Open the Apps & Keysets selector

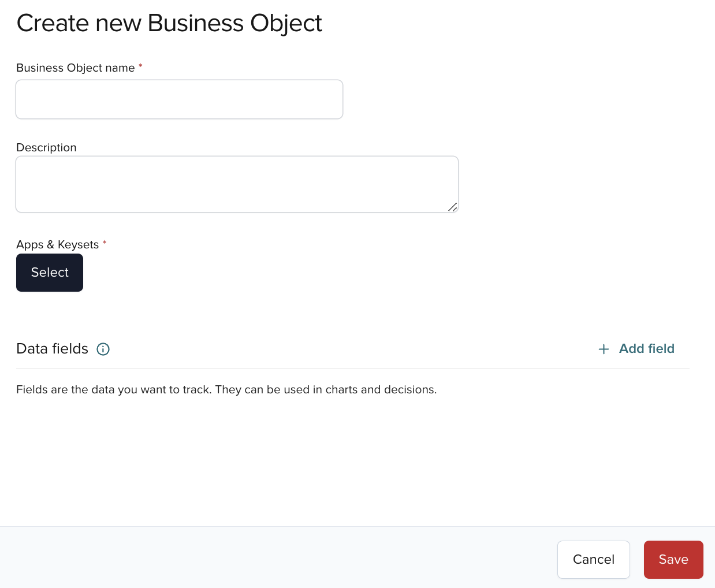[50, 272]
